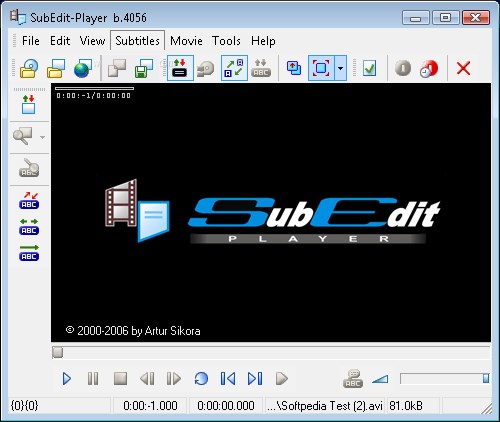Open movie file from disc icon

pos(29,68)
